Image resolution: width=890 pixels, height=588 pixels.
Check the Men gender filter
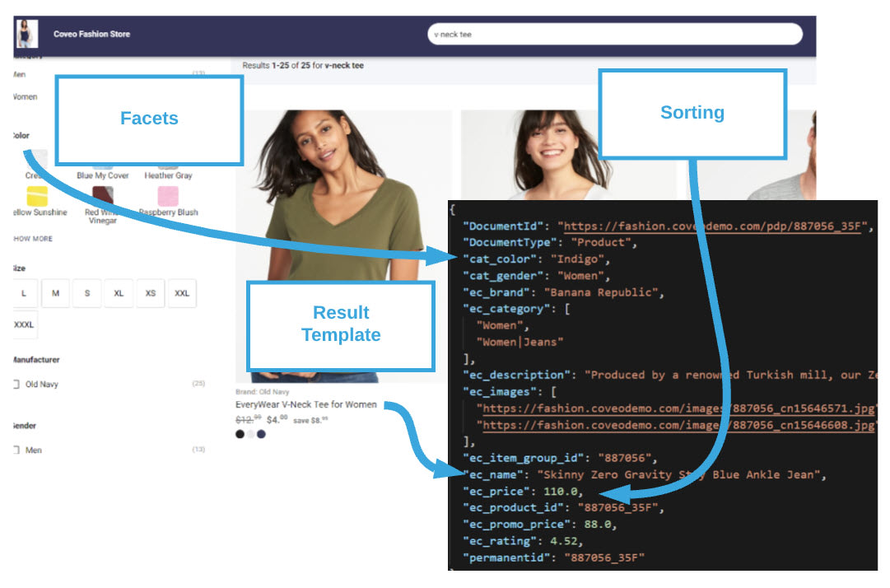tap(16, 450)
